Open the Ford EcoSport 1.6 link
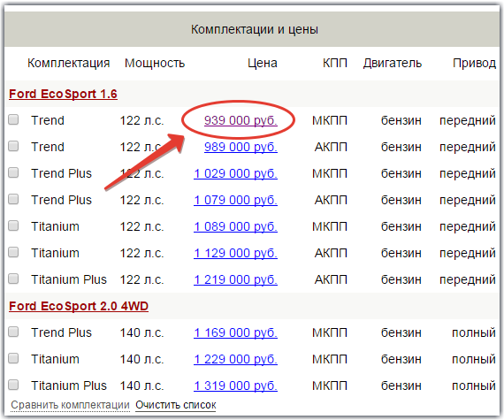 [63, 94]
